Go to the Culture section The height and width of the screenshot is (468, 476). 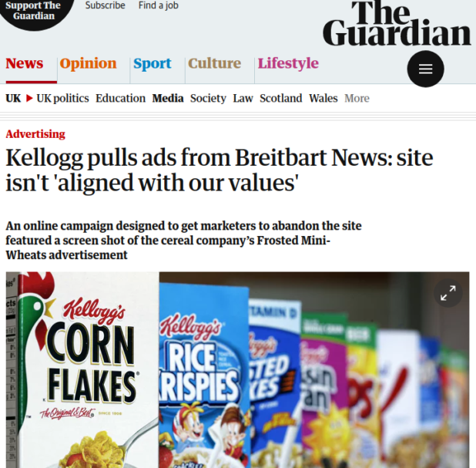click(214, 63)
